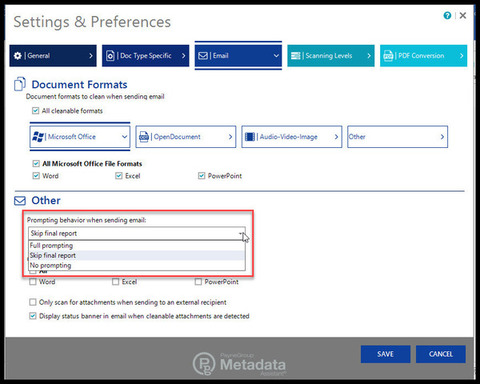Viewport: 480px width, 384px height.
Task: Check the lower PowerPoint checkbox
Action: coord(198,282)
